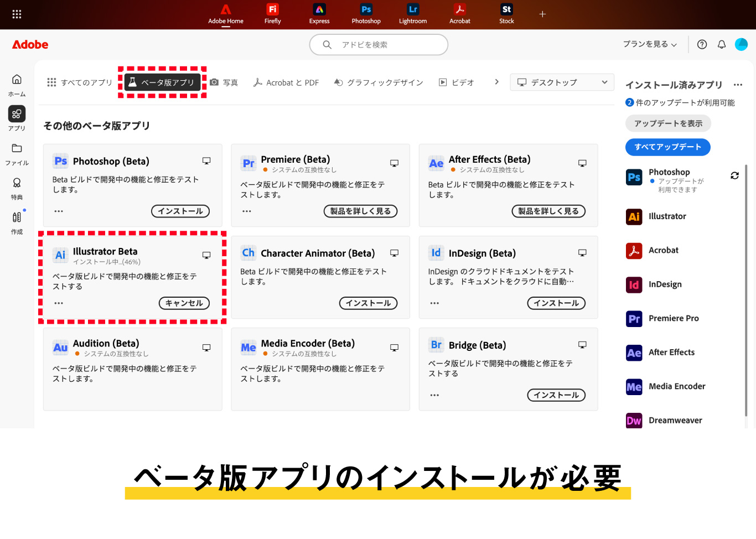Open Firefly from the top bar

point(272,14)
